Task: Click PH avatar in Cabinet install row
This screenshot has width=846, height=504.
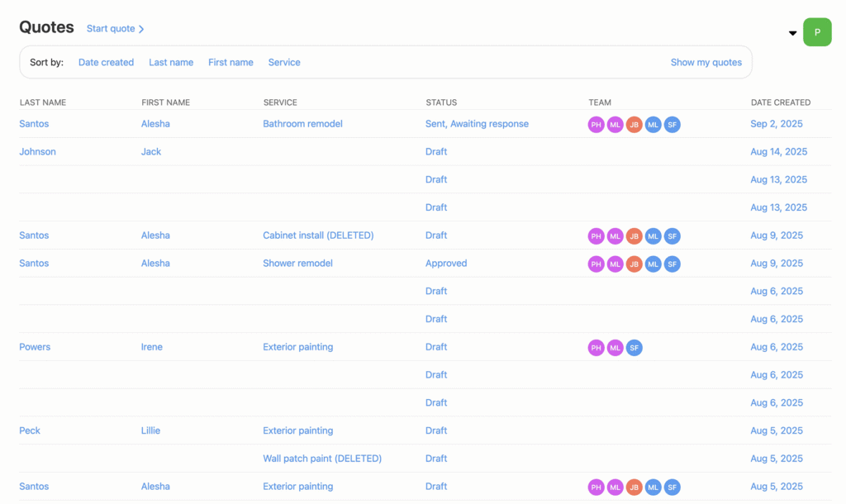Action: click(596, 236)
